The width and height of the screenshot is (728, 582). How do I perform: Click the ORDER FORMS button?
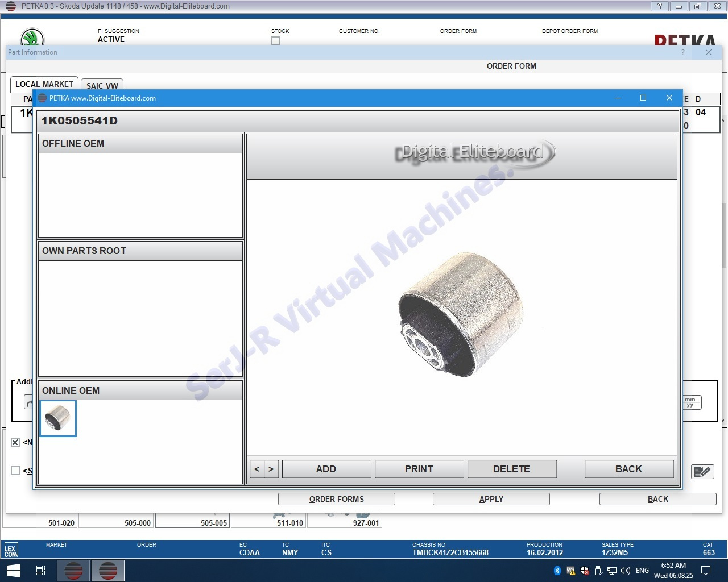point(336,499)
